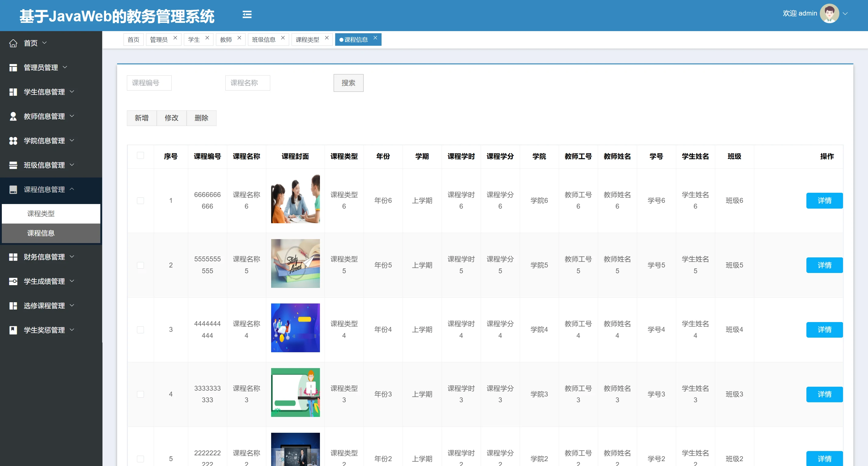Expand the 财务信息管理 menu
This screenshot has width=868, height=466.
[44, 257]
